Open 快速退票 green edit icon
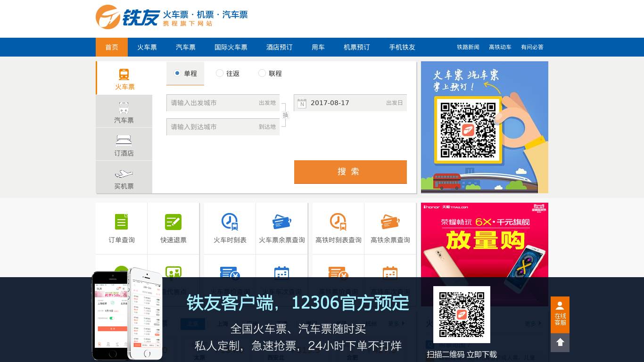644x362 pixels. click(x=173, y=222)
